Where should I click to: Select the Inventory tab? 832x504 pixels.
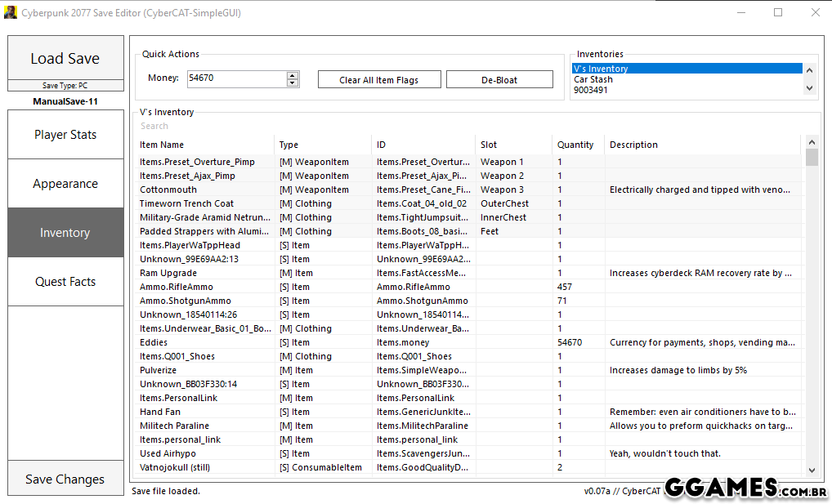click(x=65, y=233)
